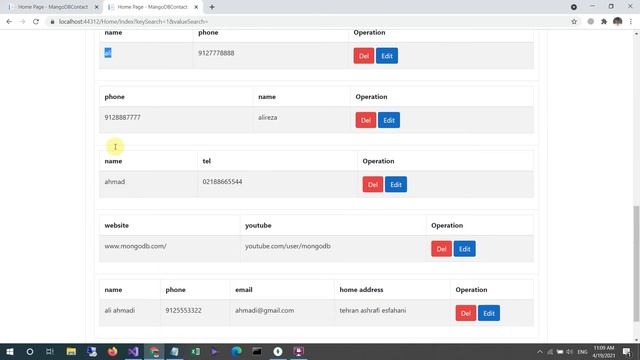Select the second Home Page - MangoDBContact tab
The height and width of the screenshot is (360, 640).
(152, 7)
